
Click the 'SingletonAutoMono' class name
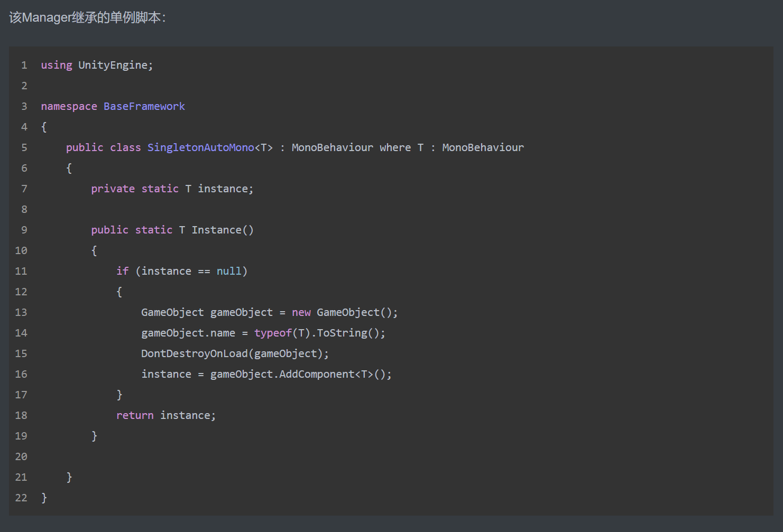(200, 147)
